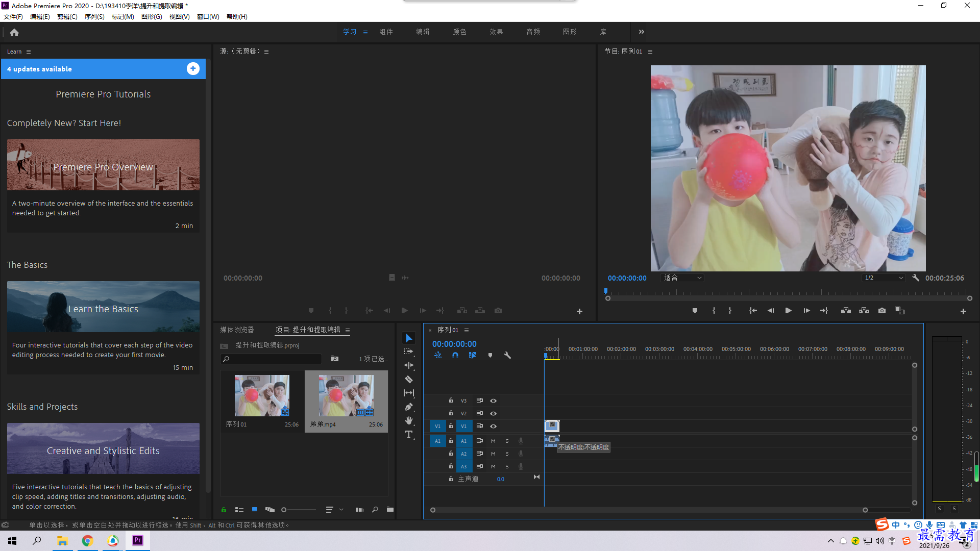
Task: Open the 序列(S) menu
Action: coord(94,17)
